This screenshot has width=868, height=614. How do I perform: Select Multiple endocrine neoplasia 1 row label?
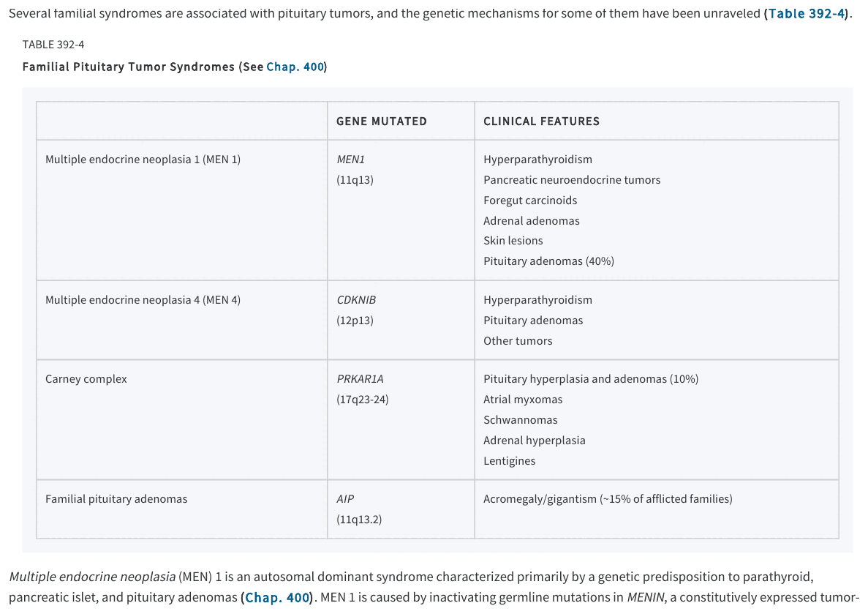pos(143,160)
